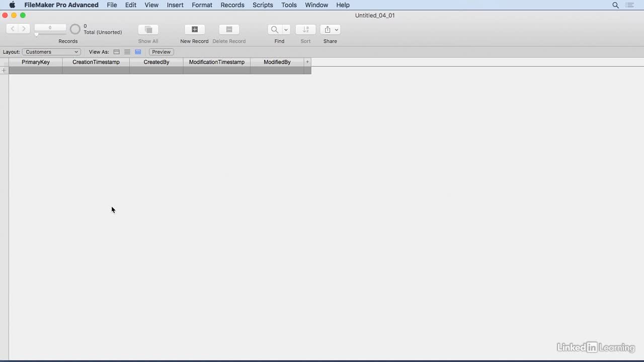Open the Insert menu
This screenshot has width=644, height=362.
175,5
